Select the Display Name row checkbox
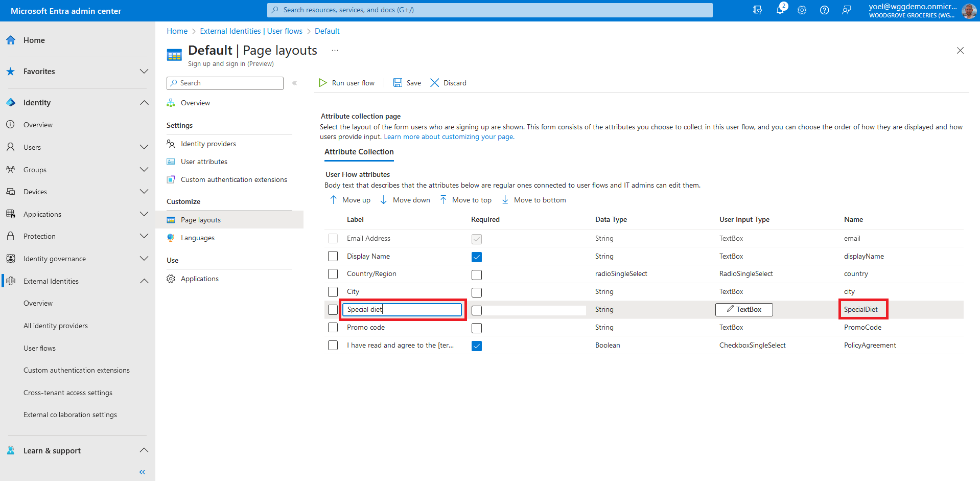980x481 pixels. point(333,256)
